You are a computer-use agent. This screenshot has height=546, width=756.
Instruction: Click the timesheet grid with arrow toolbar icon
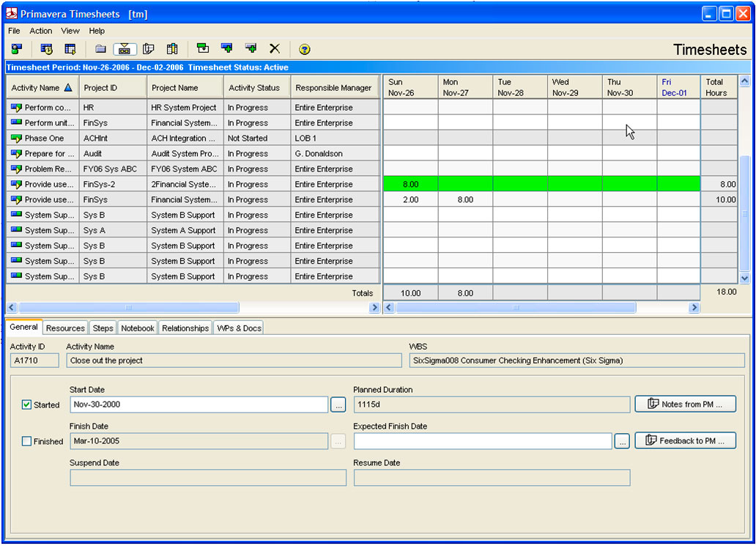pos(70,48)
